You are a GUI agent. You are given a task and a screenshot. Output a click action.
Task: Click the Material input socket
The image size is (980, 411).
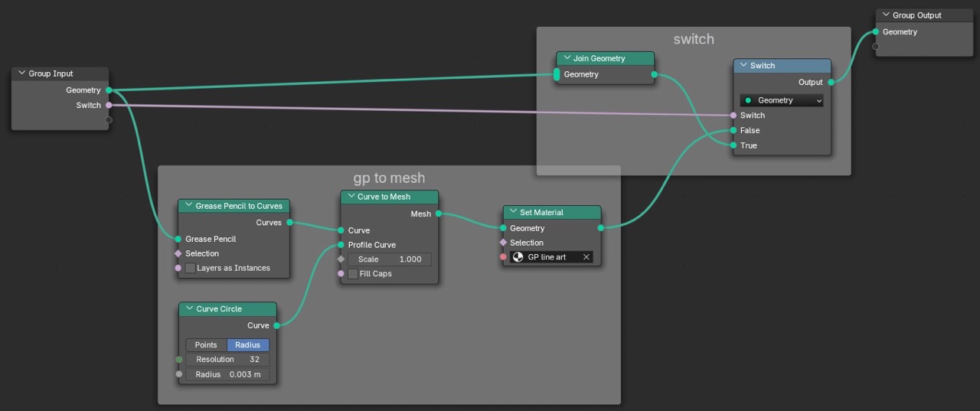[503, 257]
